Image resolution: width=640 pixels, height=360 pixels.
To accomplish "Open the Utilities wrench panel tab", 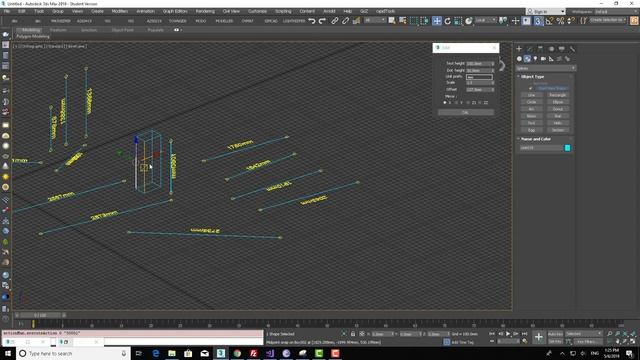I will tap(572, 49).
